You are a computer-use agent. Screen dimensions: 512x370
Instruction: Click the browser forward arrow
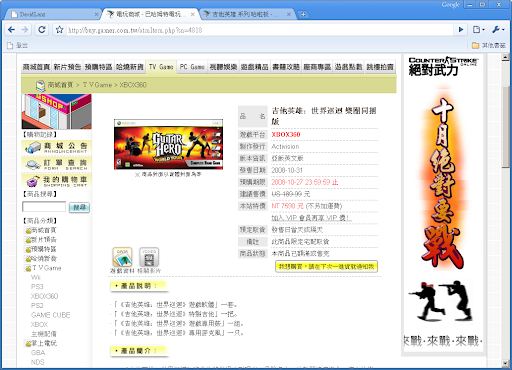pyautogui.click(x=25, y=30)
